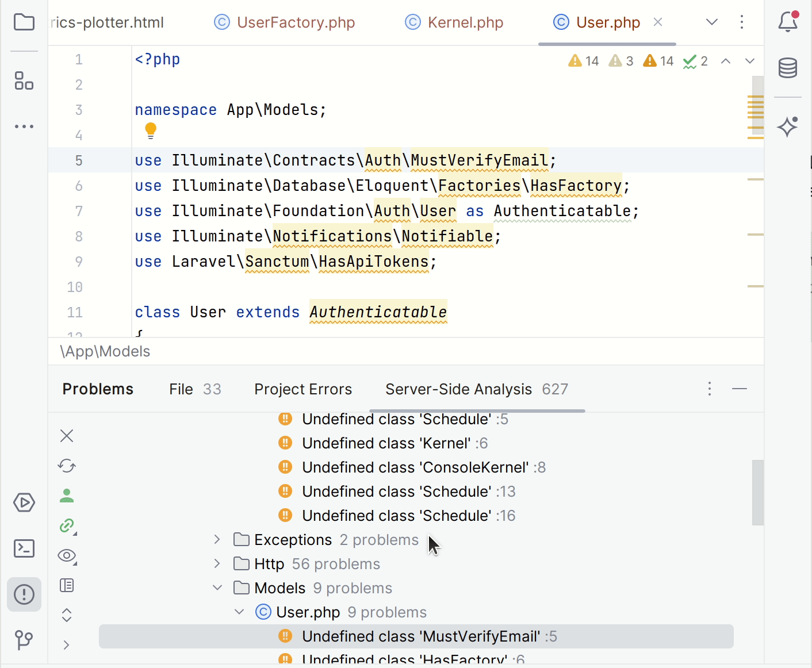Viewport: 812px width, 668px height.
Task: Click the next warning arrow in the editor
Action: tap(749, 60)
